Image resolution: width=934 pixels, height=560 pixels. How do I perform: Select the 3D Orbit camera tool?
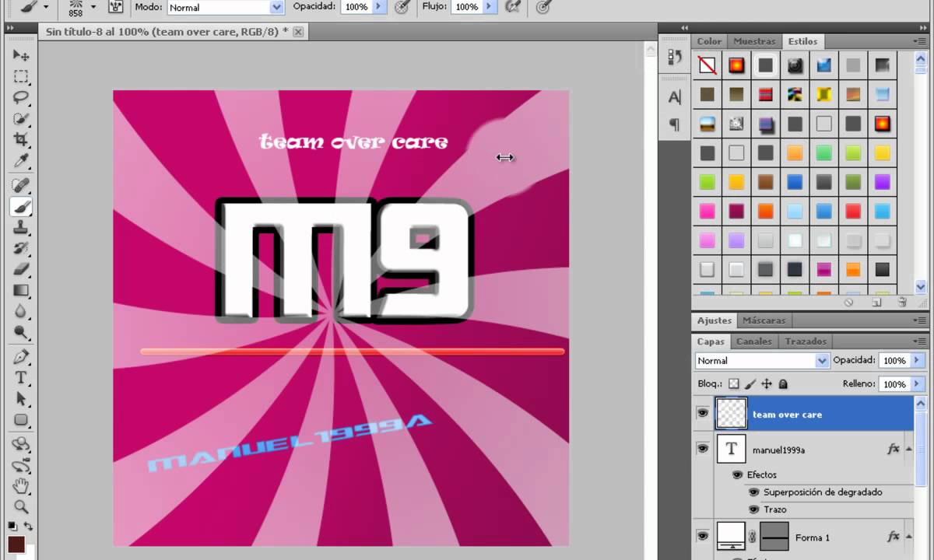tap(21, 465)
